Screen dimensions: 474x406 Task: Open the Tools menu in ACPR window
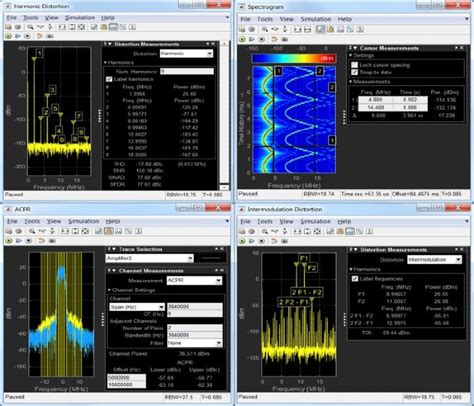32,221
